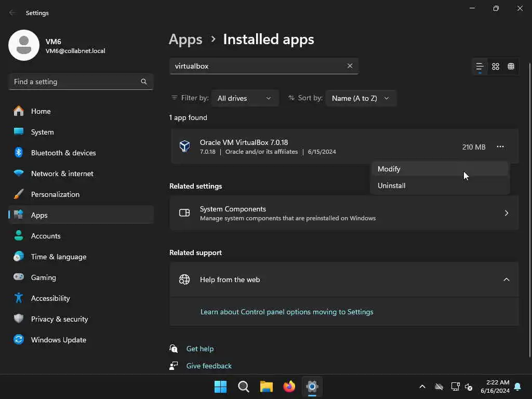Clear the virtualbox search text

[350, 66]
